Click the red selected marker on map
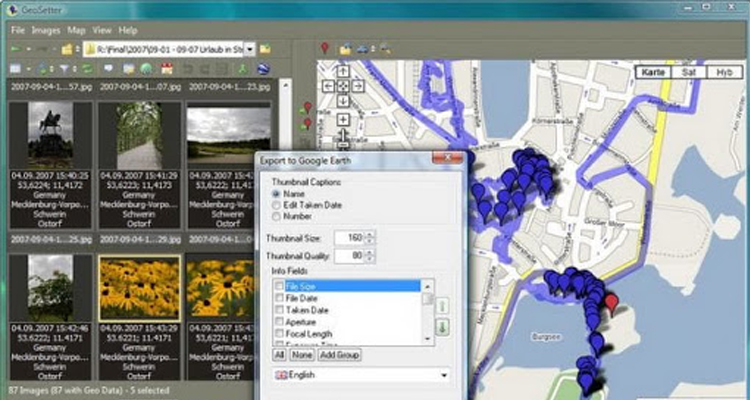Image resolution: width=750 pixels, height=400 pixels. coord(611,304)
